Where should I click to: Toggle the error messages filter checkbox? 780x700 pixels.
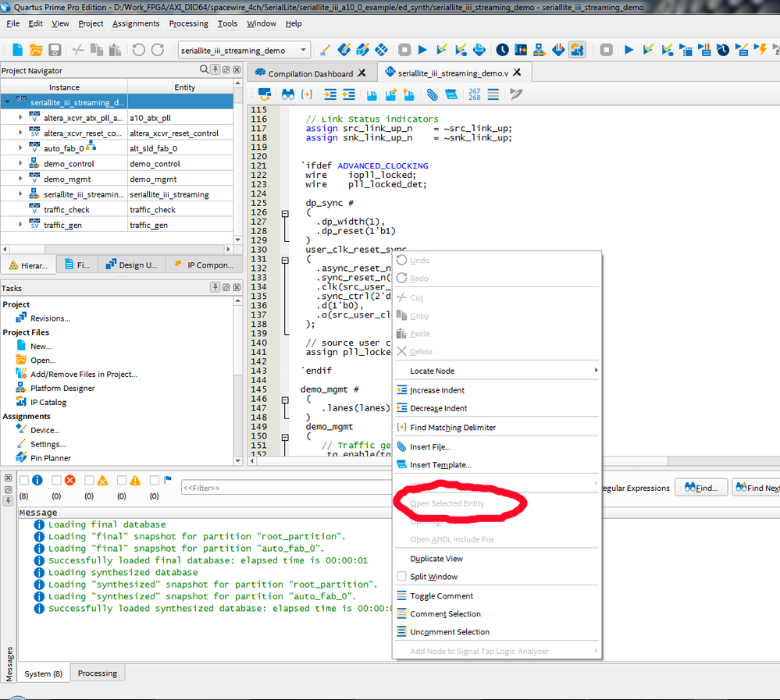tap(57, 481)
